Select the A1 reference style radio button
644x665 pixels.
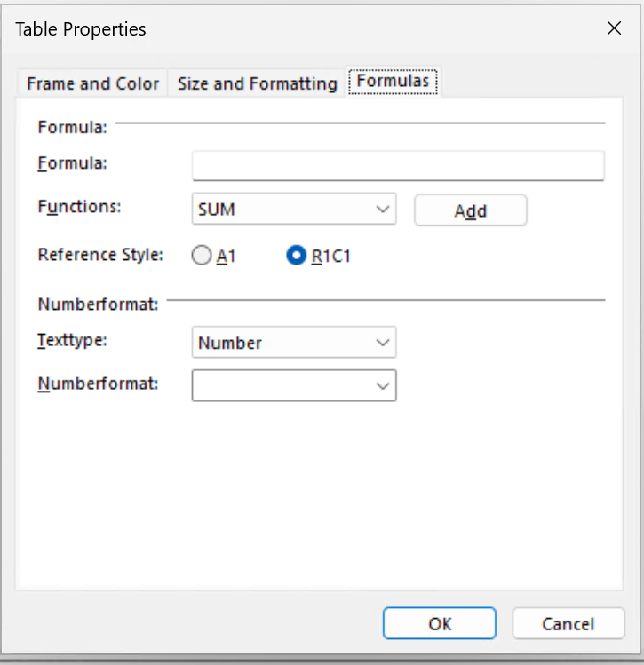point(202,256)
